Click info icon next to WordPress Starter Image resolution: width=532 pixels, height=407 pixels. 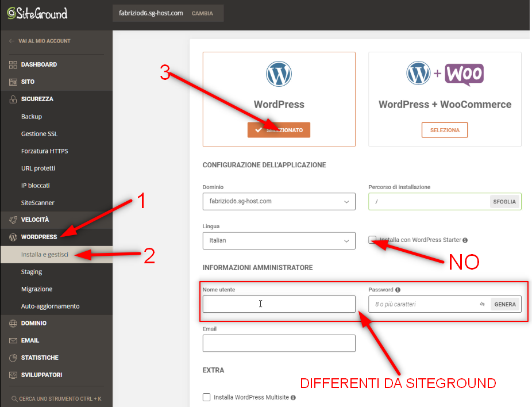[x=465, y=240]
